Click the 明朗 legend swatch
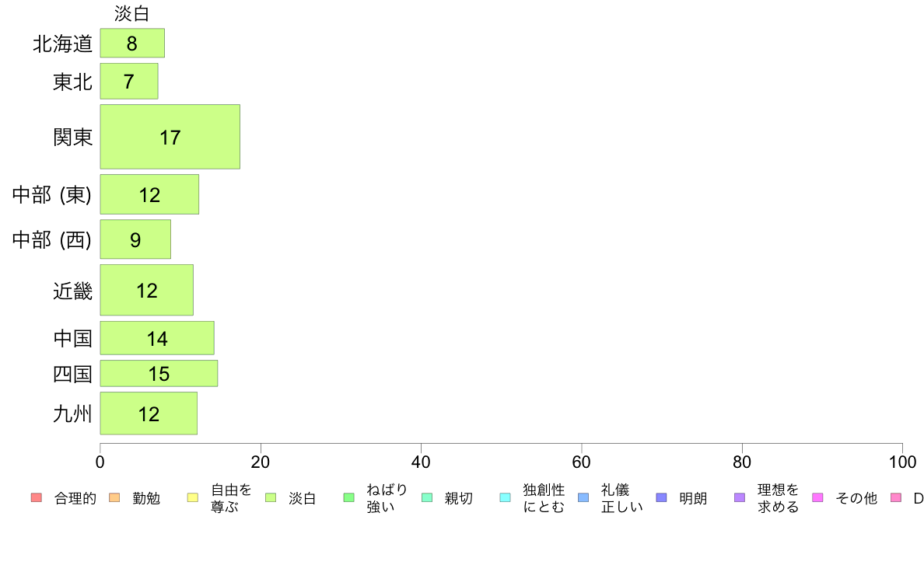Screen dimensions: 924x572 tap(661, 497)
